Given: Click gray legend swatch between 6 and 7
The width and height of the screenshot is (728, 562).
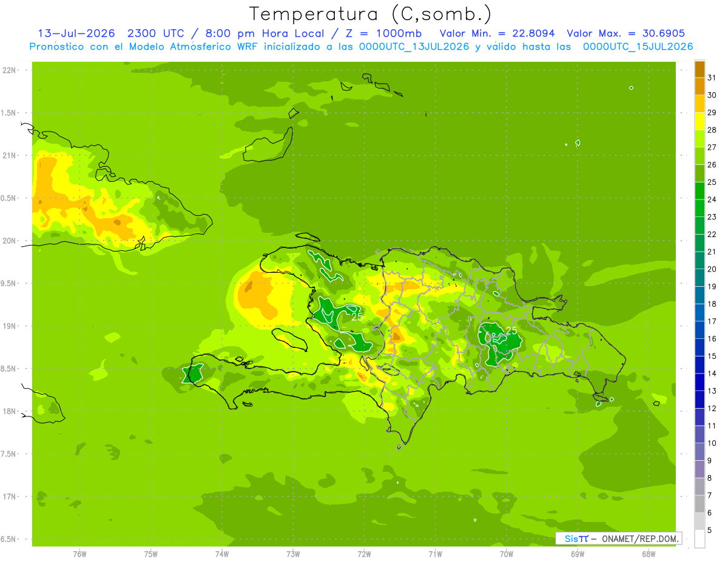Looking at the screenshot, I should click(699, 504).
